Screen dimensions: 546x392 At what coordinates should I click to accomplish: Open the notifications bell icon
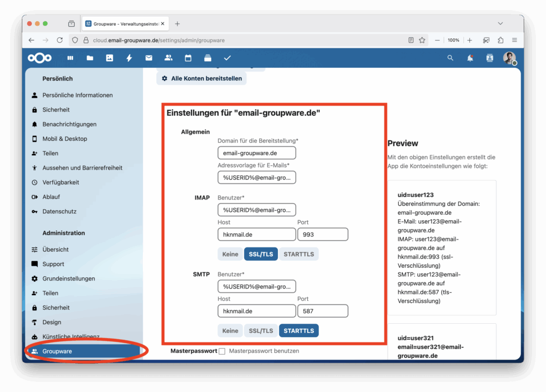[x=470, y=58]
